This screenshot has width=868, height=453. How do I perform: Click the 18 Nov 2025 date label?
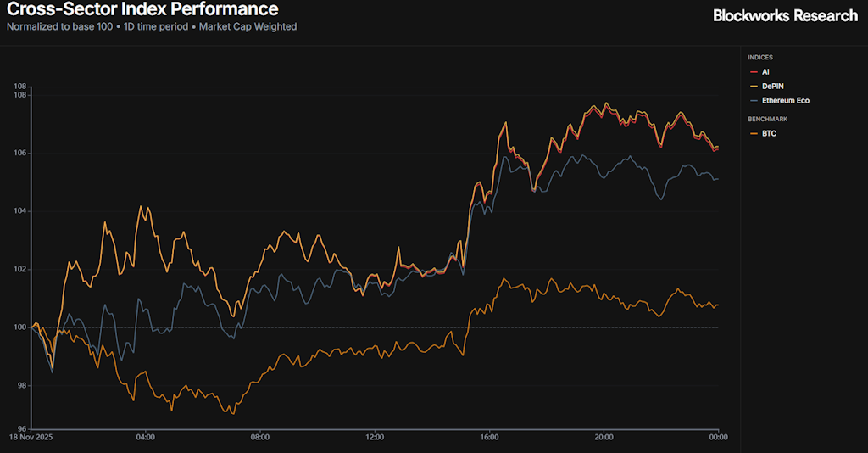click(32, 438)
